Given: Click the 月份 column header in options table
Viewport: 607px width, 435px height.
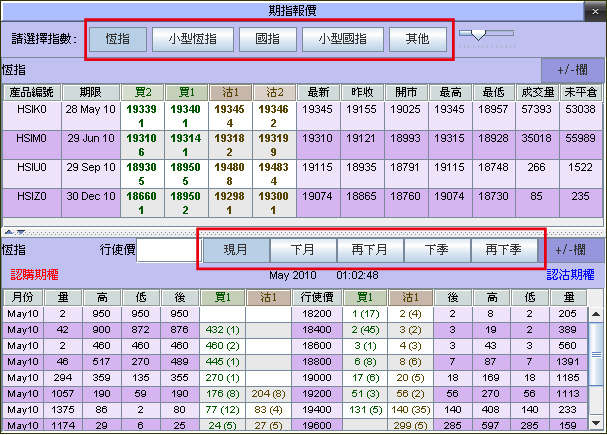Looking at the screenshot, I should coord(23,298).
